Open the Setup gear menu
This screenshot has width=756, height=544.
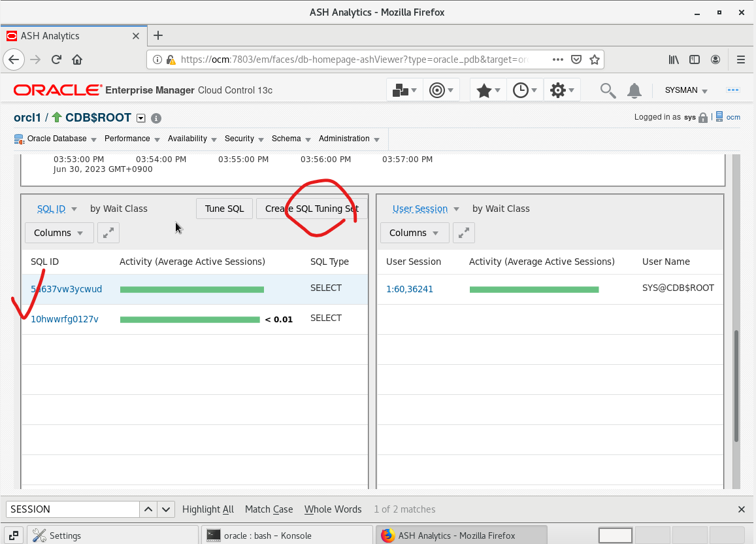tap(562, 90)
